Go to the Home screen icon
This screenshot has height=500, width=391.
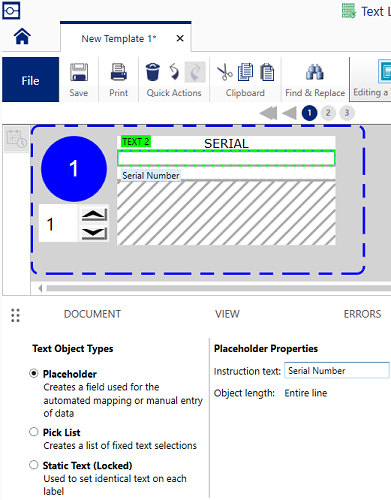pyautogui.click(x=22, y=37)
